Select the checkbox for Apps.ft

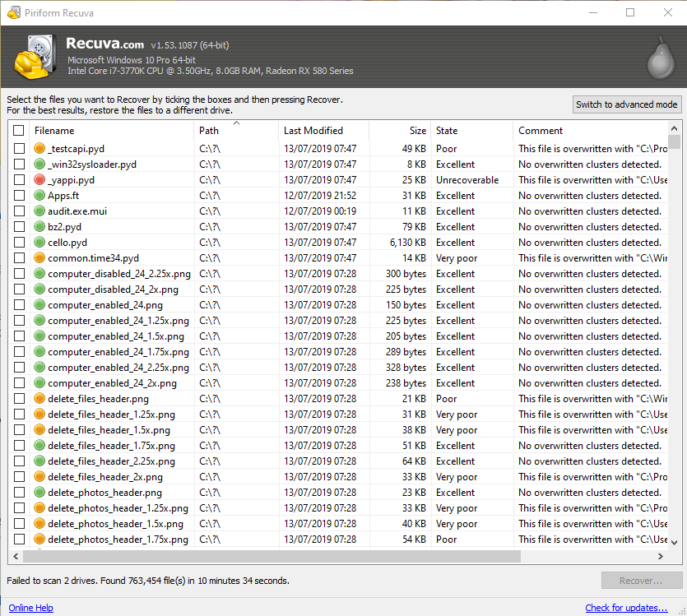click(19, 195)
